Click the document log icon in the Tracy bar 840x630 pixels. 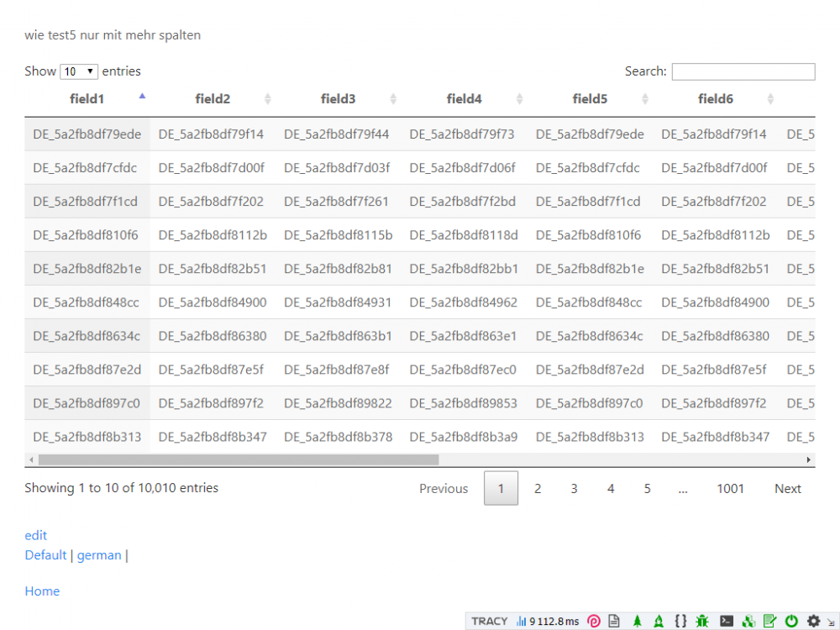tap(614, 621)
